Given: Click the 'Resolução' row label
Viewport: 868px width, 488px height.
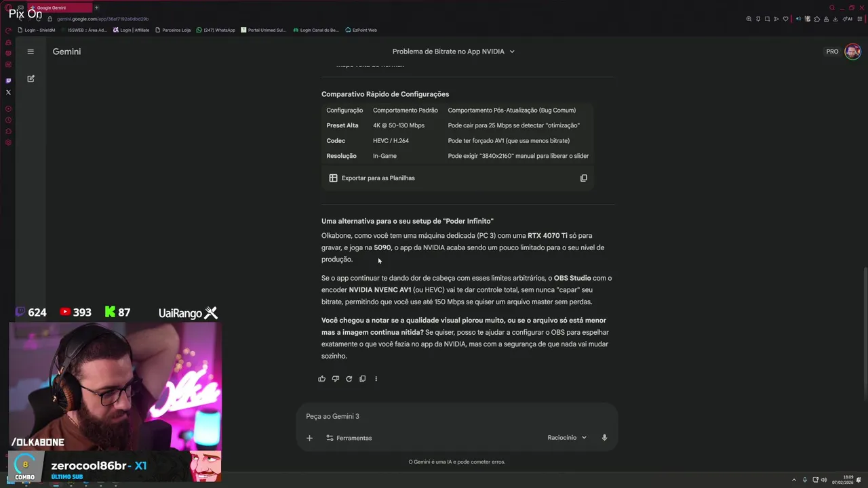Looking at the screenshot, I should (341, 156).
